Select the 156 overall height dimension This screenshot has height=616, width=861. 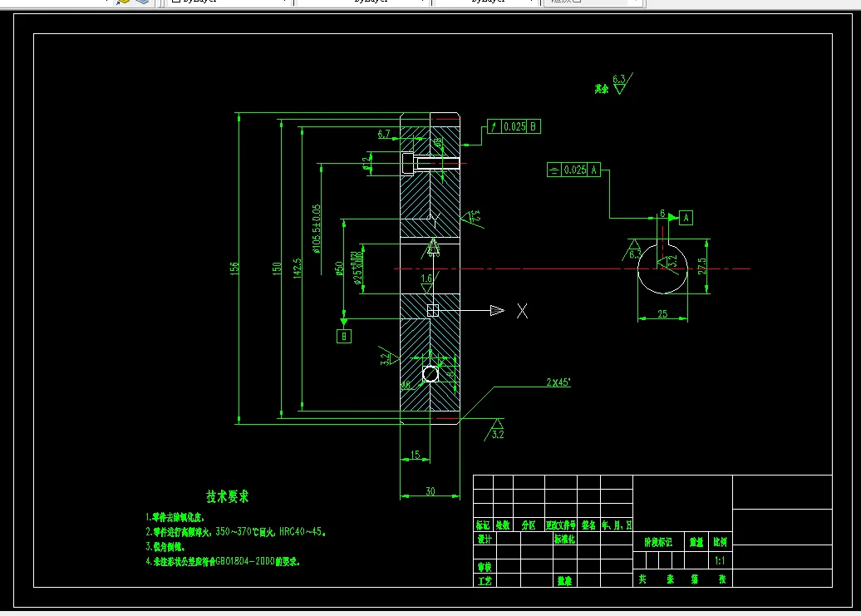[x=234, y=269]
